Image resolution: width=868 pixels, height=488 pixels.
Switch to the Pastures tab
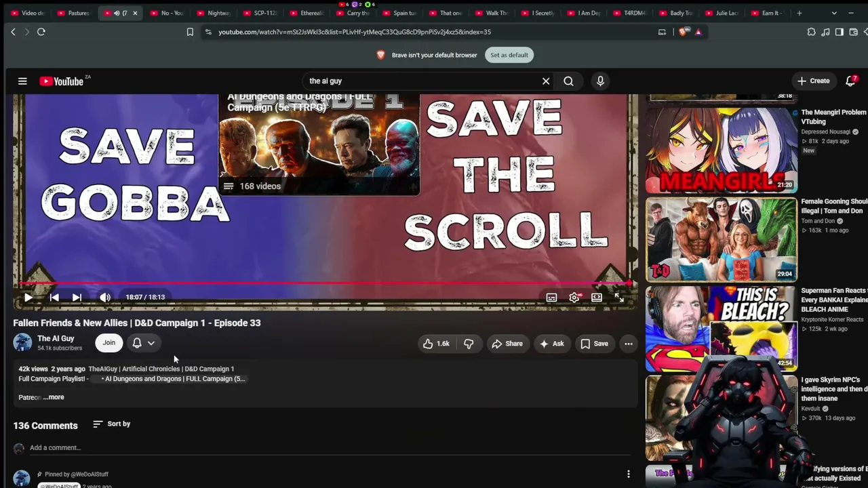pyautogui.click(x=73, y=13)
